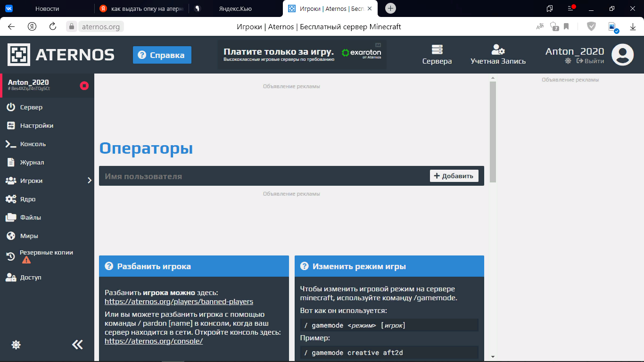Click the sliders icon beside Настройки

coord(11,125)
